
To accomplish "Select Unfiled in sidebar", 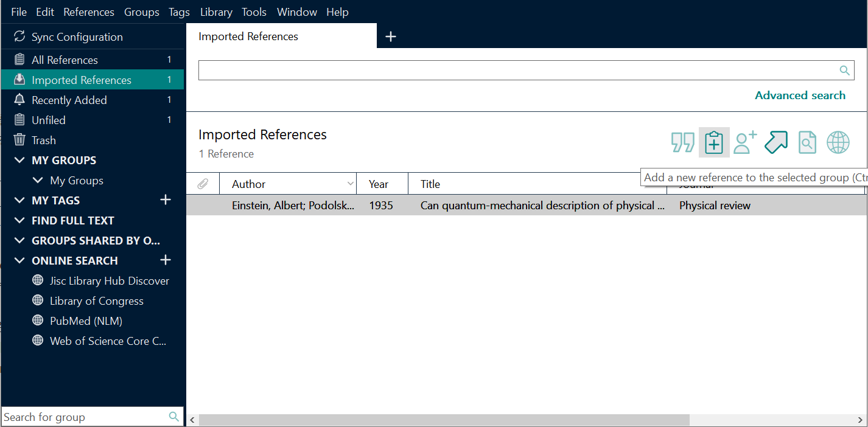I will pyautogui.click(x=93, y=120).
